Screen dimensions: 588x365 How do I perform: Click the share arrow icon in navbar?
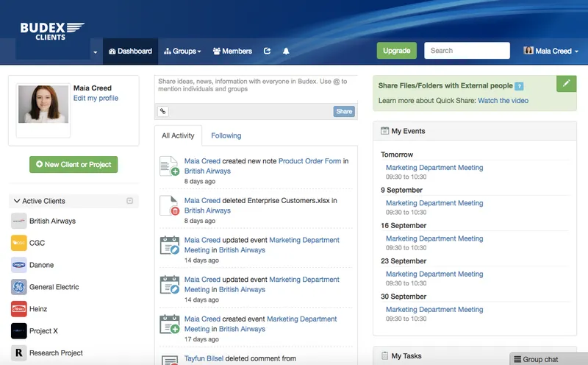click(x=267, y=51)
